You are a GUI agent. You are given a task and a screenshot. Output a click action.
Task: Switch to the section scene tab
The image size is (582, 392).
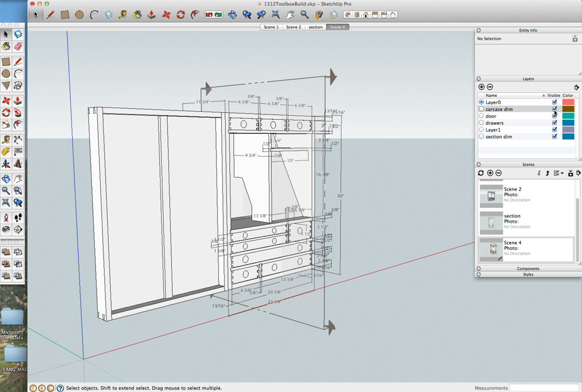[x=315, y=27]
